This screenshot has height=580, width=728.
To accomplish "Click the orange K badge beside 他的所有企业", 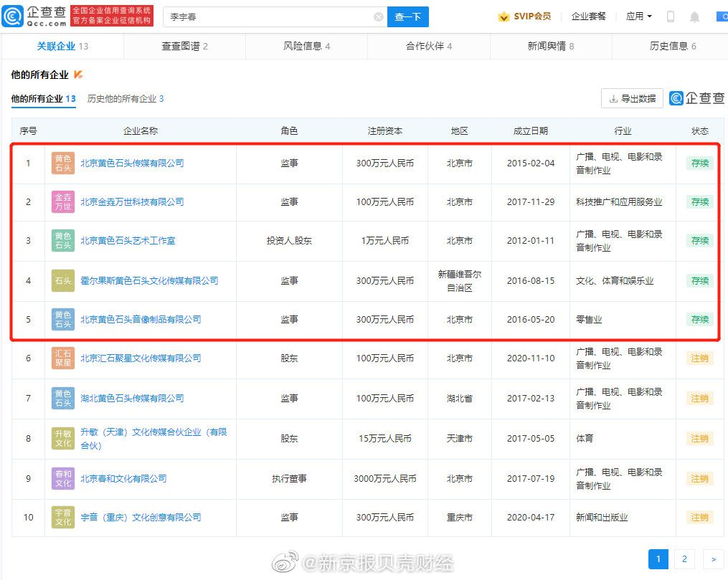I will click(78, 75).
